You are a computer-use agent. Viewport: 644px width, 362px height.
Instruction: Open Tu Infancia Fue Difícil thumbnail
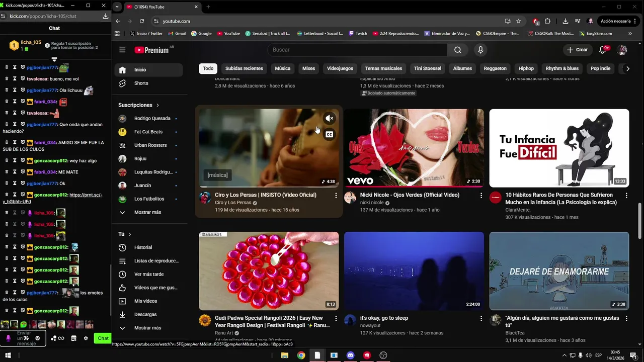[x=559, y=148]
